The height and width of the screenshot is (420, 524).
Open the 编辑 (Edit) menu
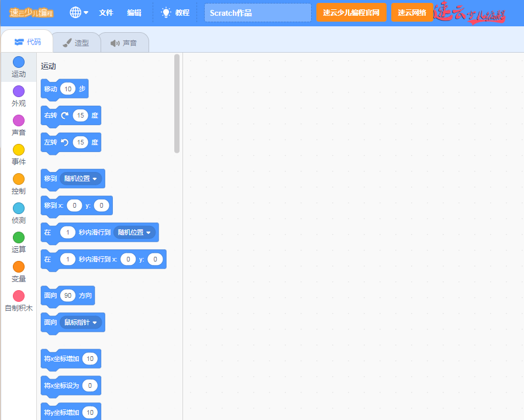(134, 12)
